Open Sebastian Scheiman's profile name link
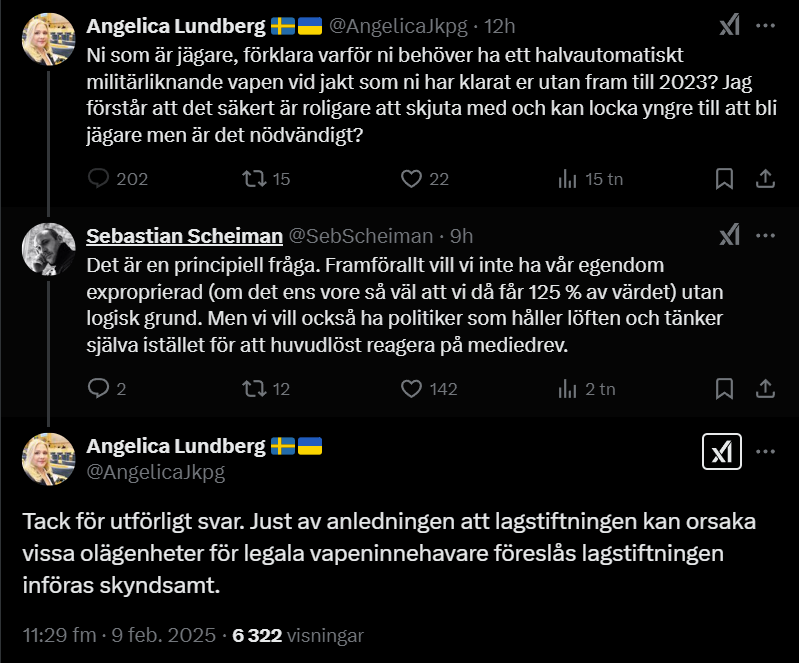Image resolution: width=799 pixels, height=663 pixels. pos(184,236)
